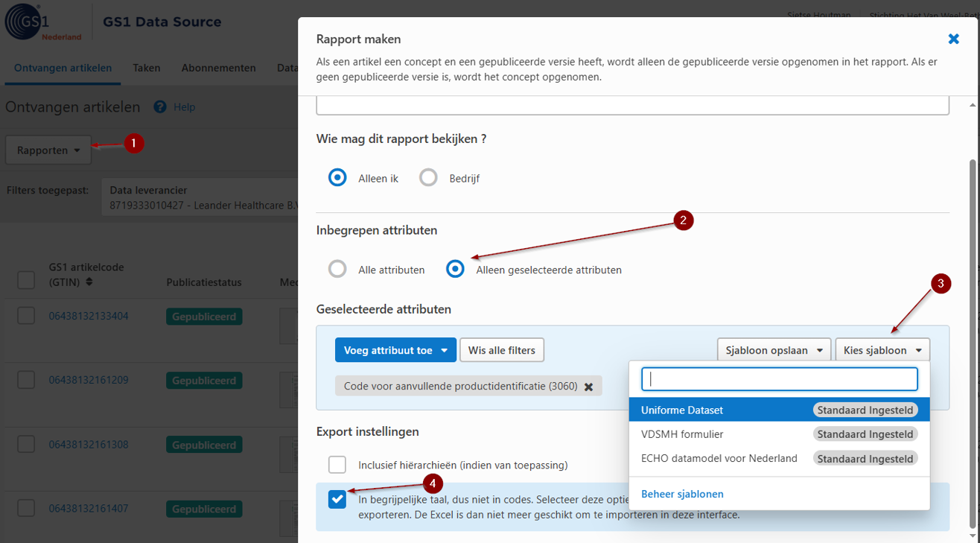The height and width of the screenshot is (543, 980).
Task: Click the sjabloon search input field
Action: coord(778,379)
